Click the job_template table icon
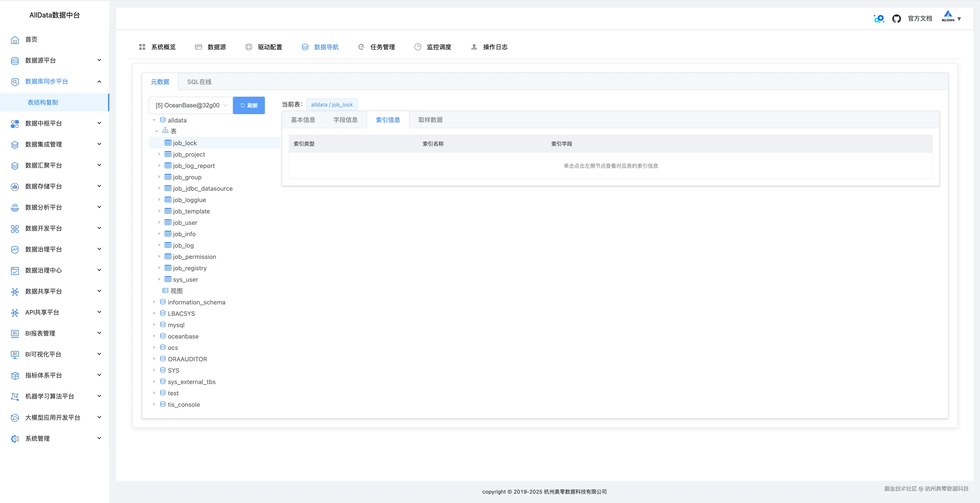Viewport: 980px width, 503px height. [168, 211]
